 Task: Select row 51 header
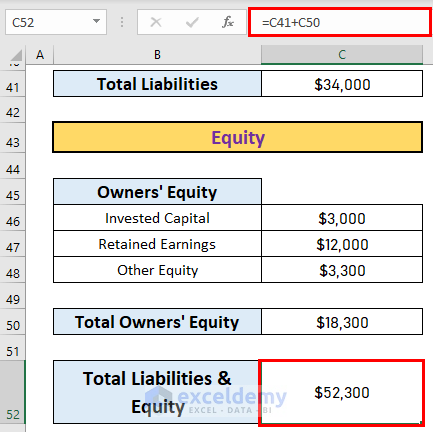click(x=13, y=348)
